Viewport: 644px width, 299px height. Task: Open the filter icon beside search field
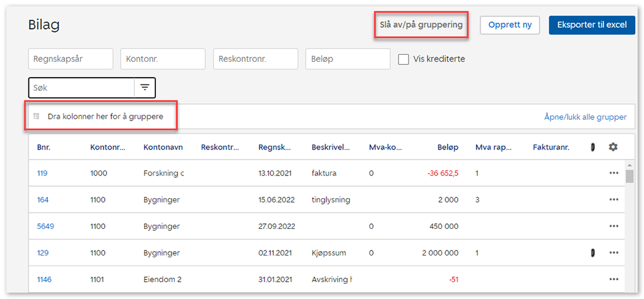[145, 88]
